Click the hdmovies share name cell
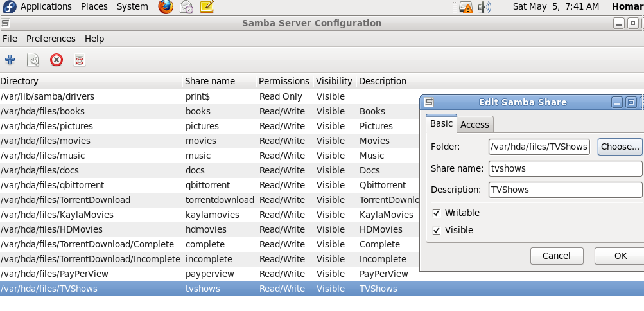 (x=205, y=229)
